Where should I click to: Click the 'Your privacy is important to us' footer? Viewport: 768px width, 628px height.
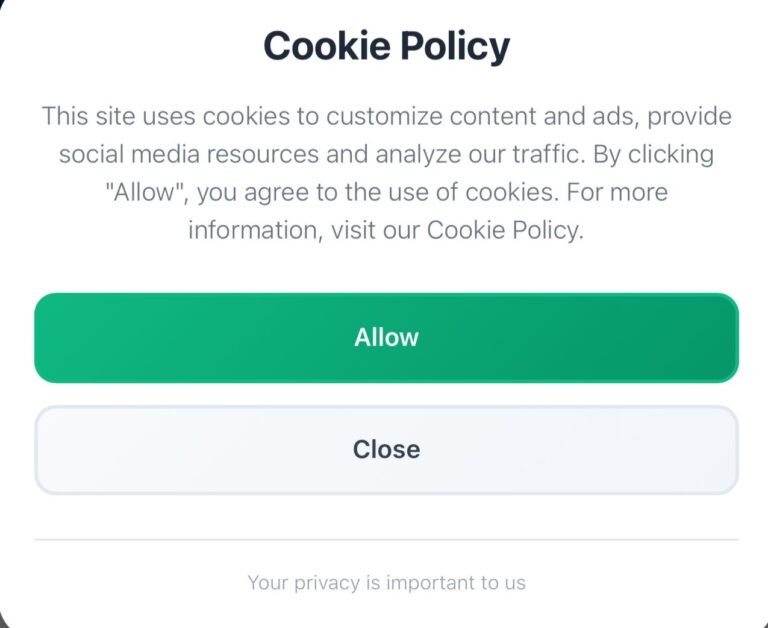coord(386,582)
